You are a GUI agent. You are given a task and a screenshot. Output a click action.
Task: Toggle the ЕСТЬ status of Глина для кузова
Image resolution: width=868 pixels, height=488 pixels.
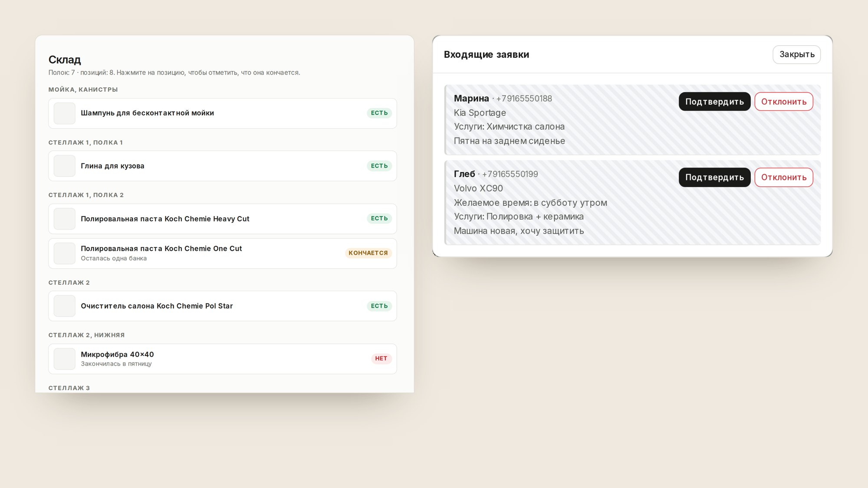click(379, 166)
